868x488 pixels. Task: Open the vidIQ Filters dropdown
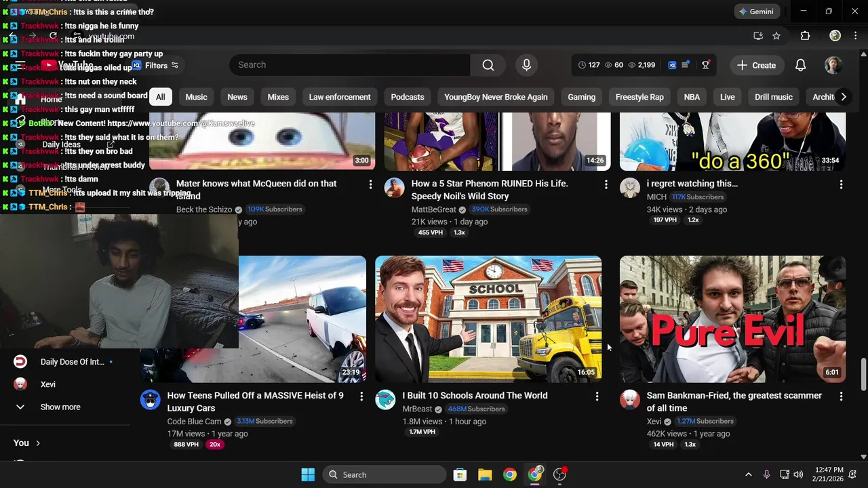coord(155,65)
